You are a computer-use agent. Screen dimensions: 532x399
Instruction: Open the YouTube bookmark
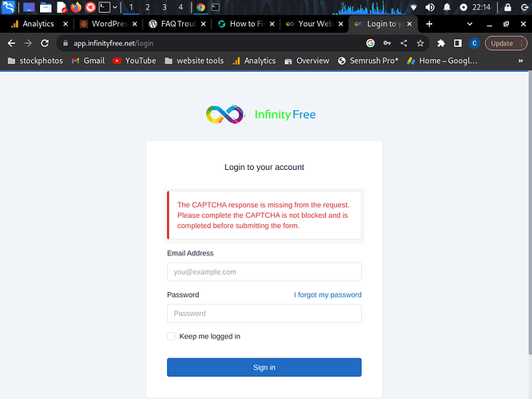[134, 61]
